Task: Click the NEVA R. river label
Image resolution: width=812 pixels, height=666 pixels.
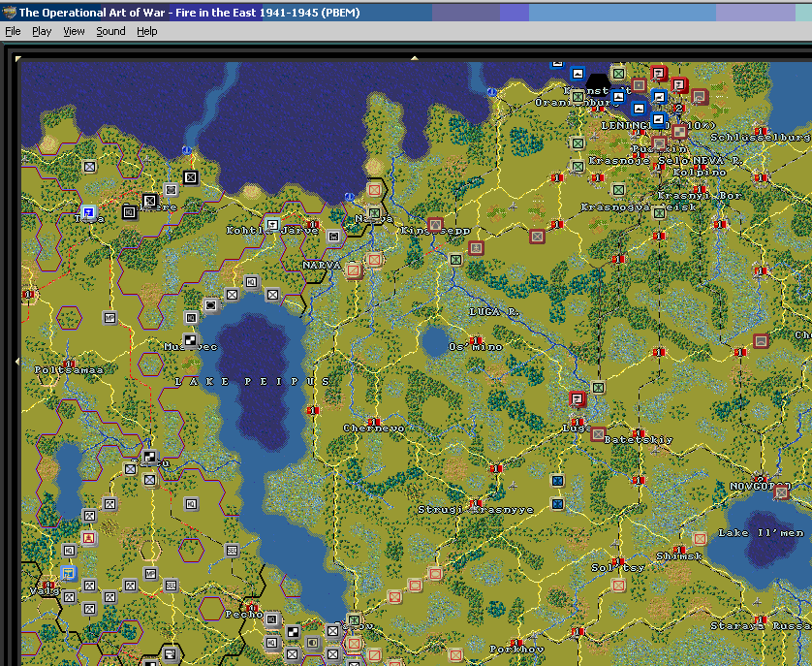Action: [x=717, y=161]
